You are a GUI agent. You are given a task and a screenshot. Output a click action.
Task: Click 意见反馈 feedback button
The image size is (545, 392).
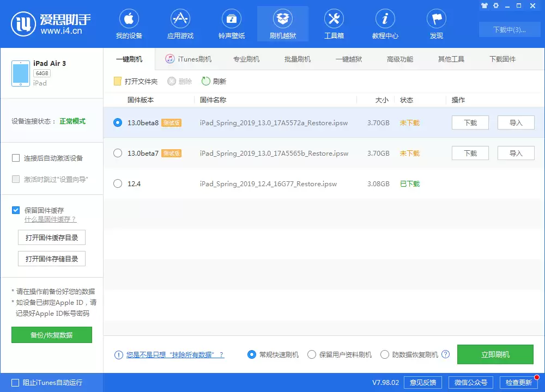[423, 383]
